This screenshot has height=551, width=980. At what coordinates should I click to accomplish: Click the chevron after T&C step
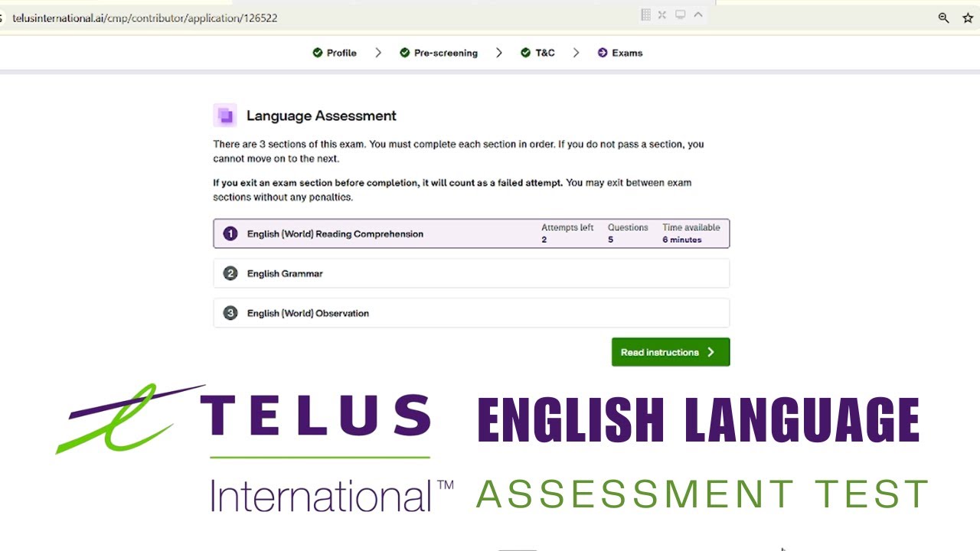click(x=576, y=53)
